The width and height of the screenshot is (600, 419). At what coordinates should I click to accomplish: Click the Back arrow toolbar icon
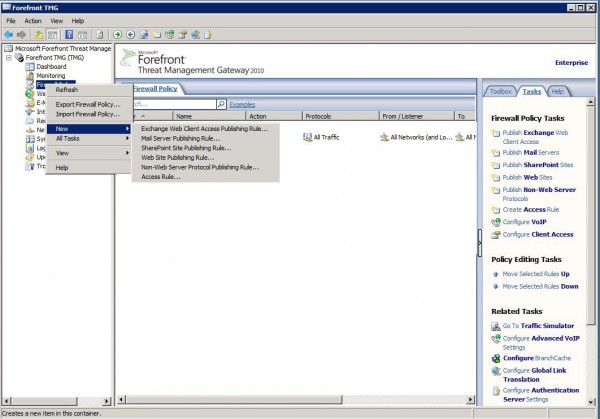[9, 34]
